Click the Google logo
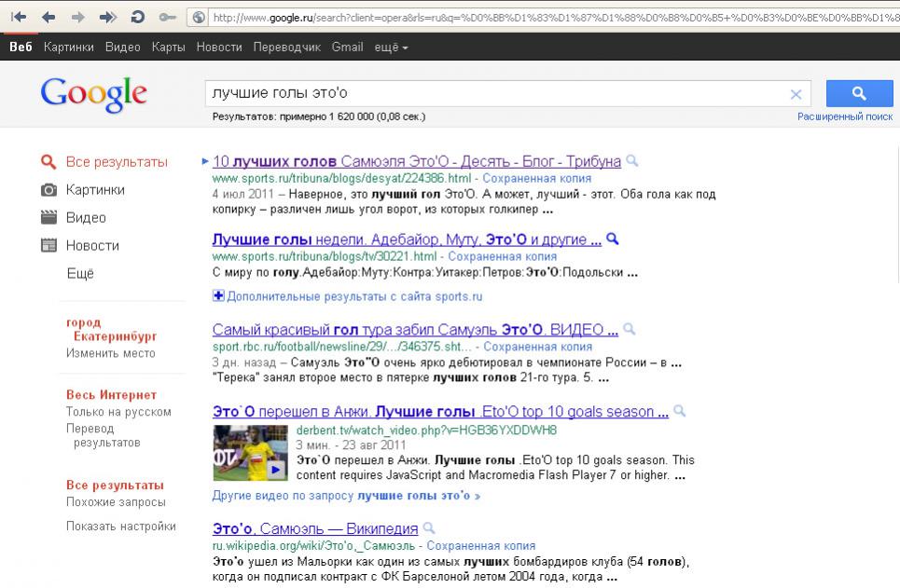 pyautogui.click(x=93, y=94)
